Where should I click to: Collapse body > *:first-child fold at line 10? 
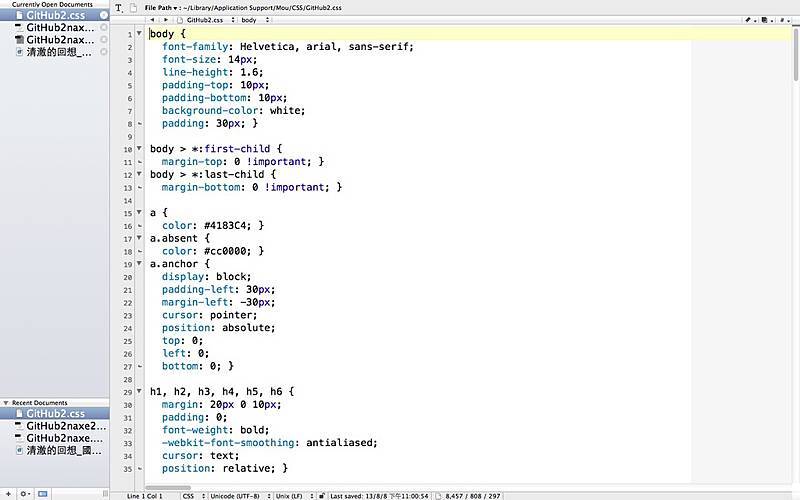click(139, 148)
